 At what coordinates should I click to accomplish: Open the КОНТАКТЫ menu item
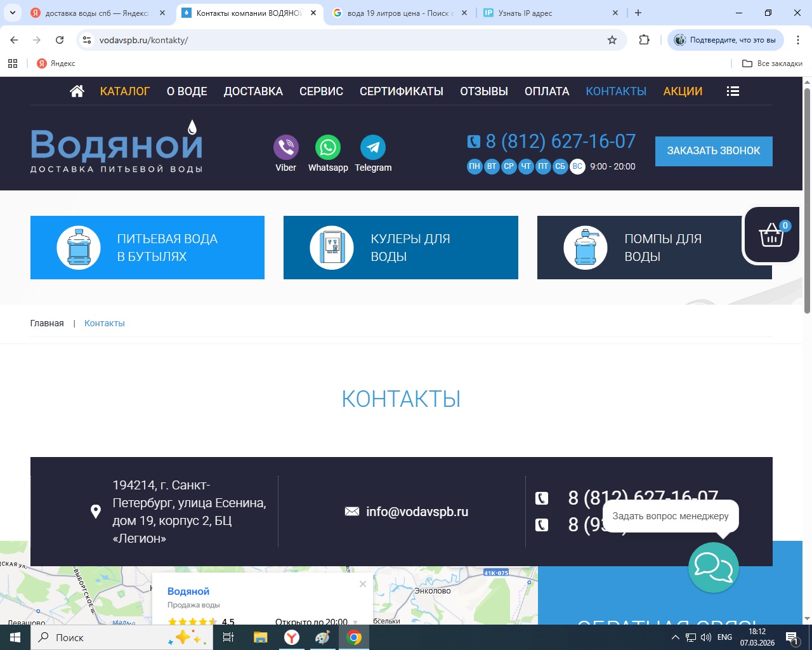(616, 91)
